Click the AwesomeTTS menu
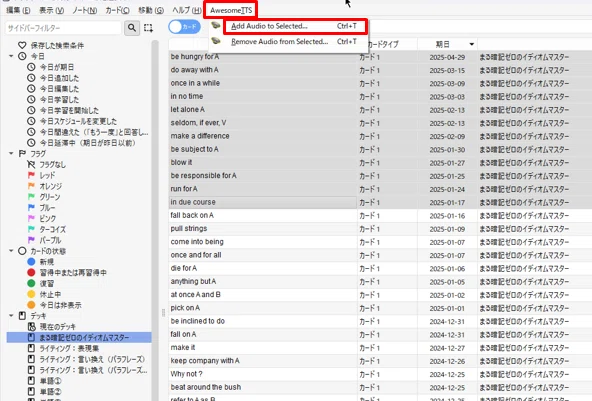Viewport: 592px width, 401px height. click(x=231, y=10)
